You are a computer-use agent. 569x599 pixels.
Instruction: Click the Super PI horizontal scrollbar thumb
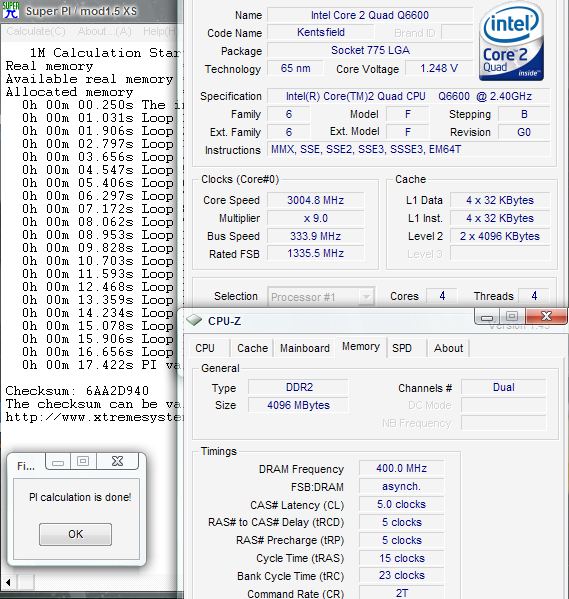26,582
